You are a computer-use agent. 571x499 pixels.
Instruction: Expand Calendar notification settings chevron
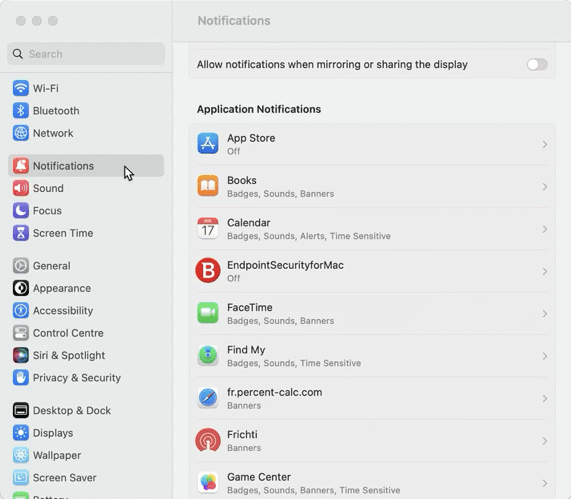point(545,229)
